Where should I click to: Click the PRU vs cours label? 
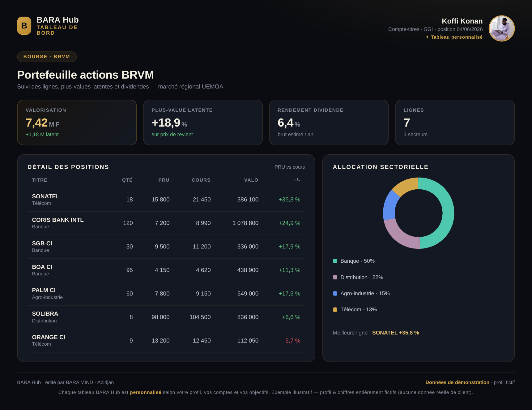pos(290,167)
